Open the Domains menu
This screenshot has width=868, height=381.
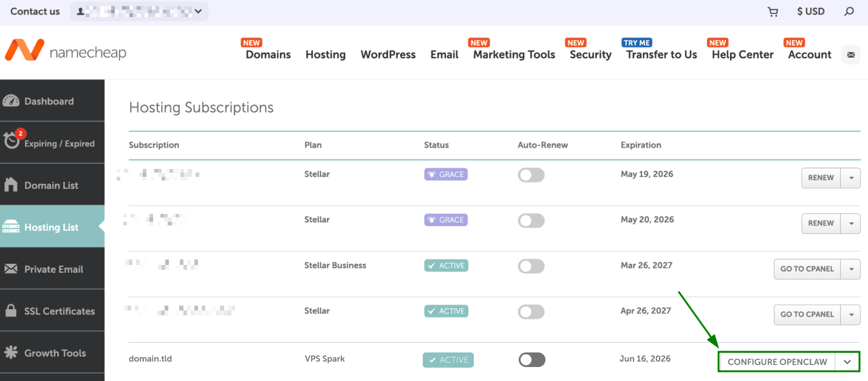coord(268,55)
